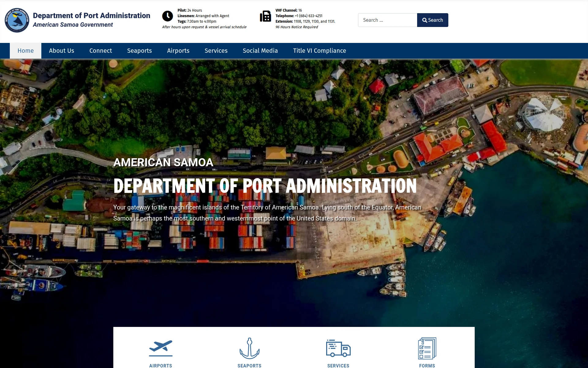Click the Search button
The image size is (588, 368).
[x=432, y=20]
